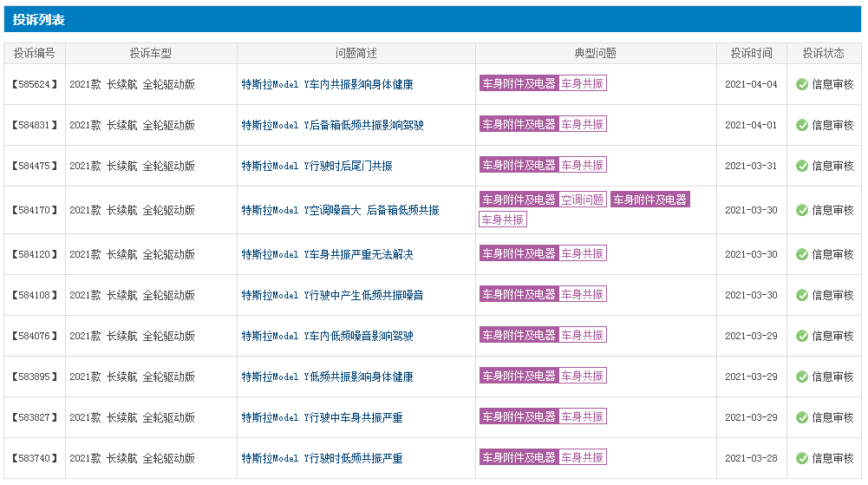The width and height of the screenshot is (868, 485).
Task: Click the green check icon for complaint 584108
Action: click(801, 295)
